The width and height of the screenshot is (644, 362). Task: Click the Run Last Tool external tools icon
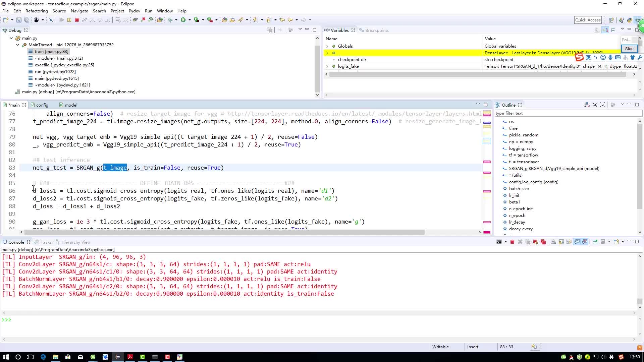(210, 20)
